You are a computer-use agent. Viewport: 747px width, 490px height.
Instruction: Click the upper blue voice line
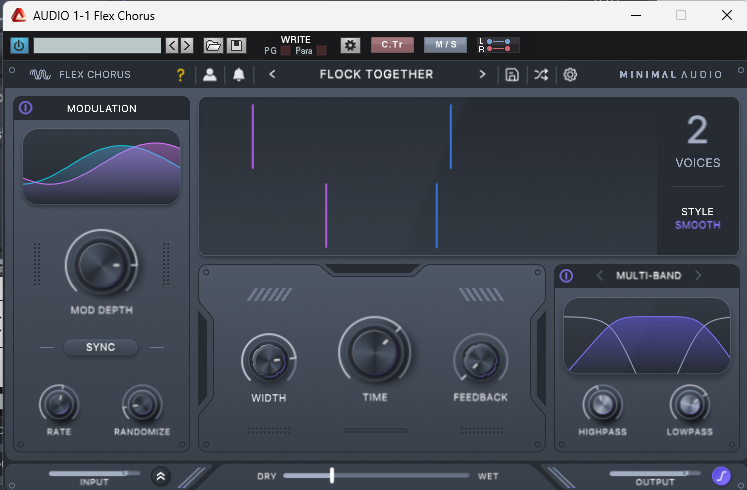point(451,137)
